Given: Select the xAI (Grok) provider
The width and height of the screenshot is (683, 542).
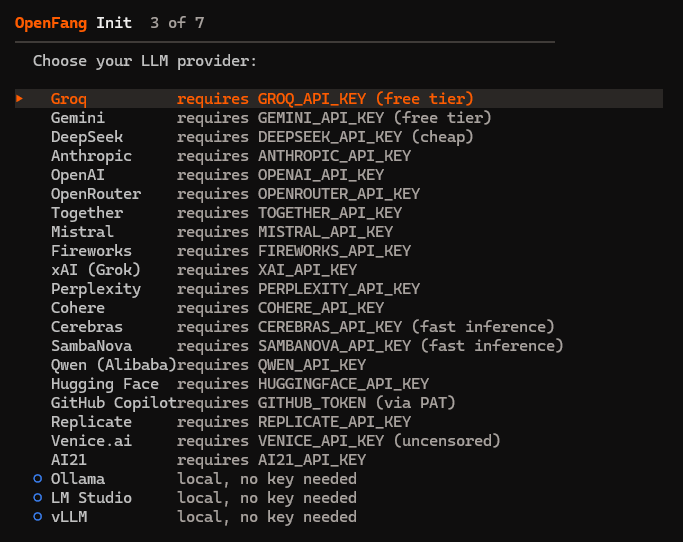Looking at the screenshot, I should [x=339, y=270].
